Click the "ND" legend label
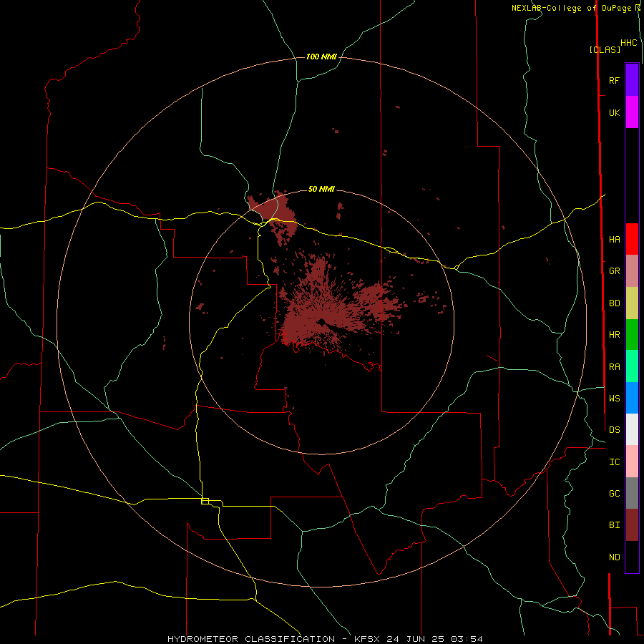The width and height of the screenshot is (644, 644). [x=614, y=557]
